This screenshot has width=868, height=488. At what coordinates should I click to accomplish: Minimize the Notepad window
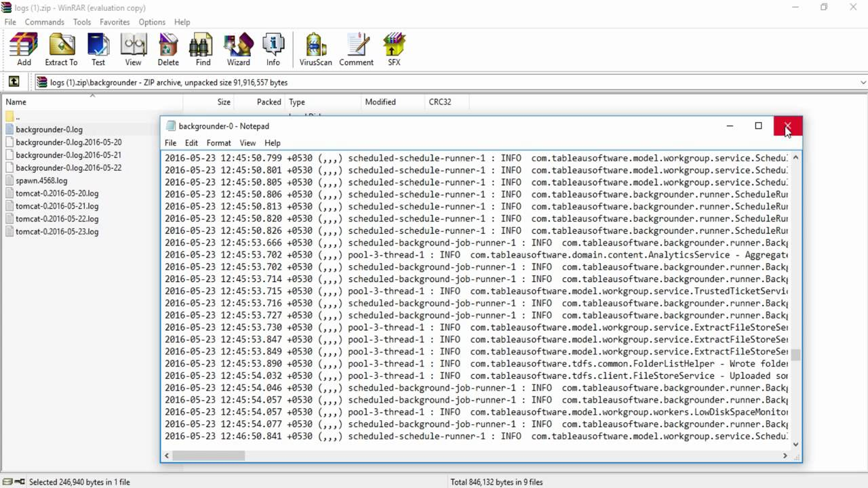[730, 126]
